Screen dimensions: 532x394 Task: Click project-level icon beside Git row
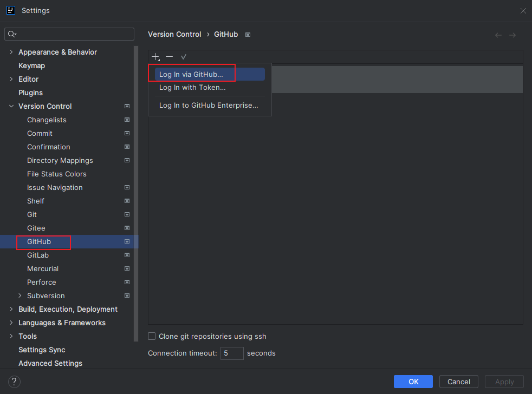[127, 215]
